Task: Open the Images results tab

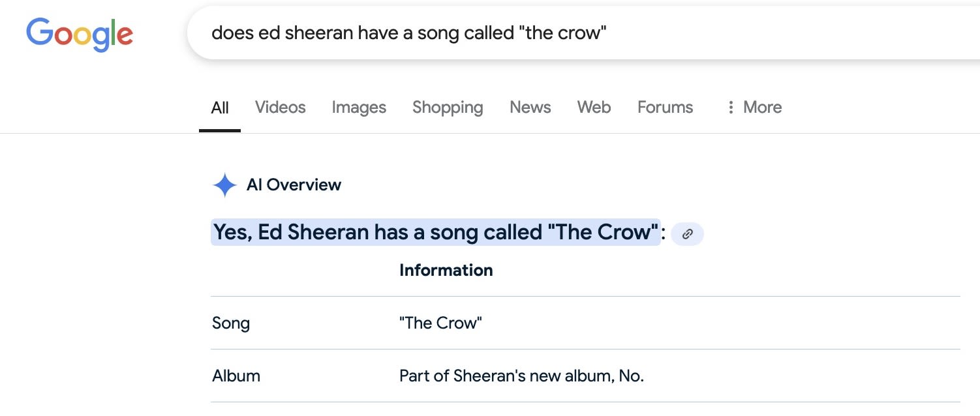Action: [x=359, y=108]
